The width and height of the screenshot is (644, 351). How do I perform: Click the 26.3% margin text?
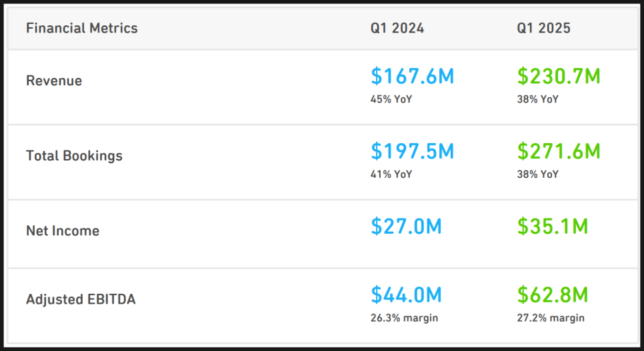click(x=404, y=318)
